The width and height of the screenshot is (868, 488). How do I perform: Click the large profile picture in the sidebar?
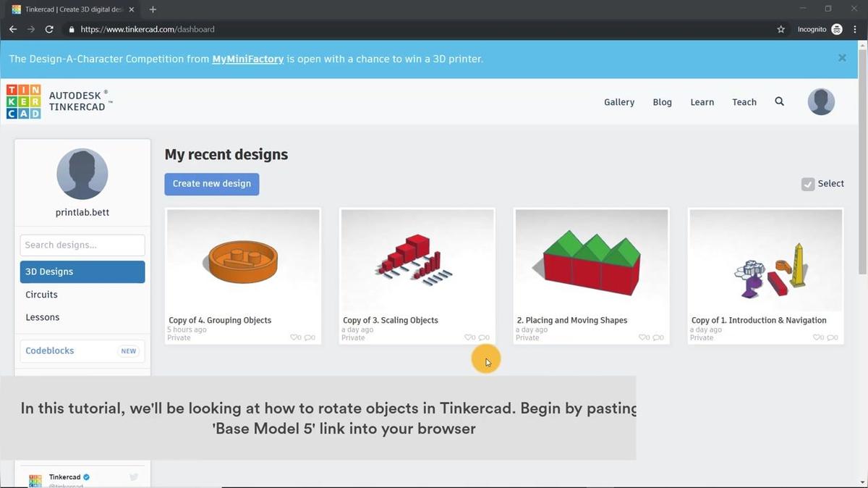point(82,174)
